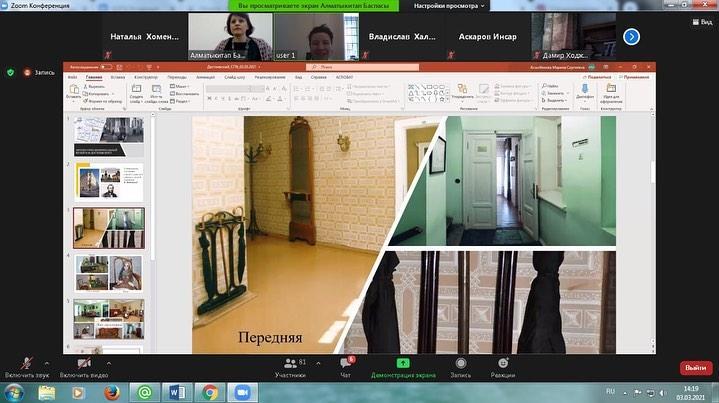Show next participants with blue arrow
The width and height of the screenshot is (719, 403).
pyautogui.click(x=631, y=36)
